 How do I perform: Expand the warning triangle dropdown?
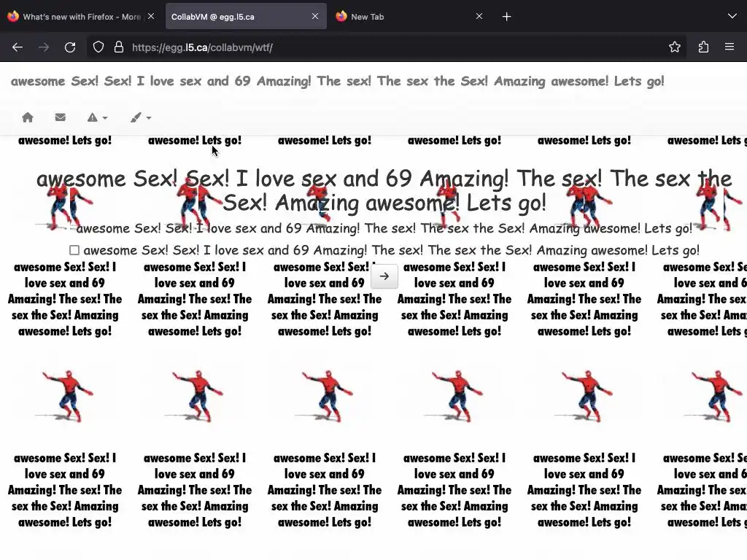[97, 117]
